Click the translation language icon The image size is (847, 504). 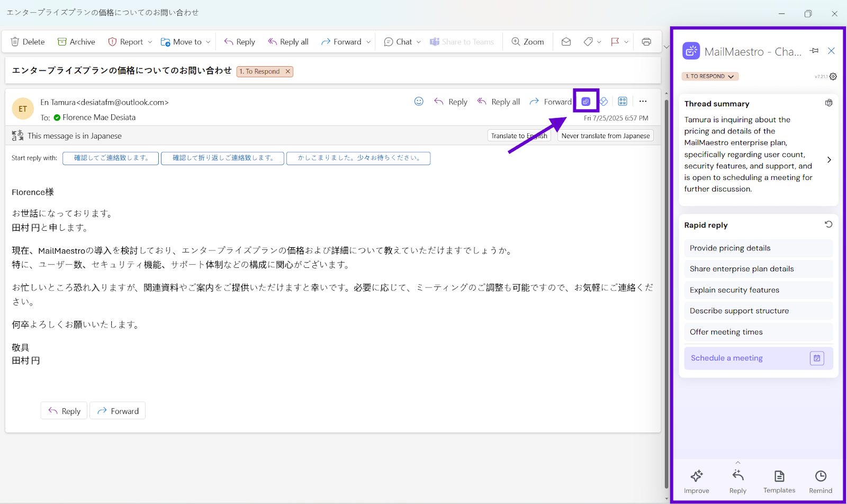(x=17, y=136)
